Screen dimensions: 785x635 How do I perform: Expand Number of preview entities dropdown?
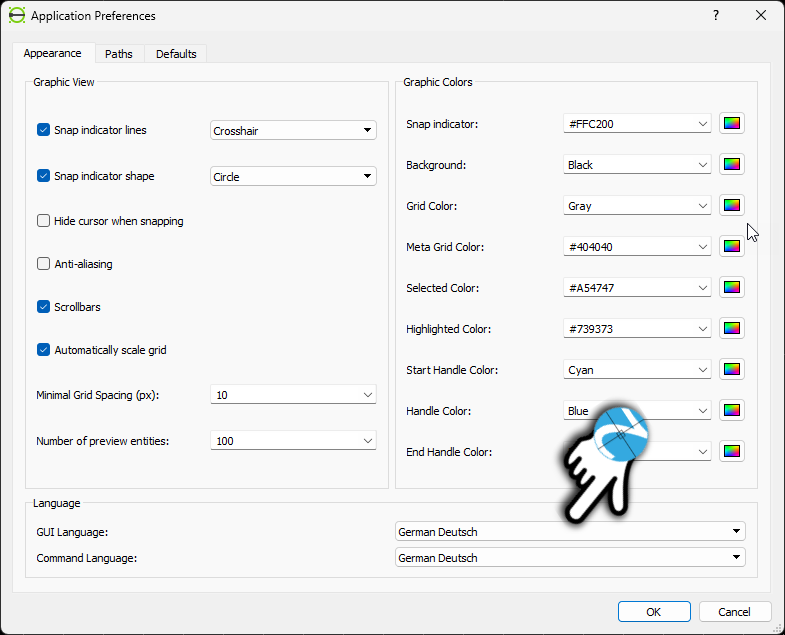point(293,441)
